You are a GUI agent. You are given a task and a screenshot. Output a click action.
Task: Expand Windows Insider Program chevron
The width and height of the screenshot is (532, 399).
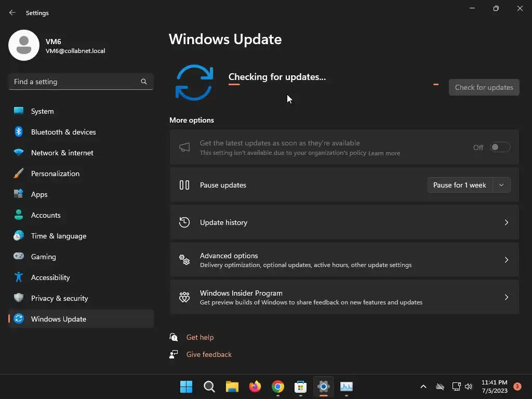point(506,297)
